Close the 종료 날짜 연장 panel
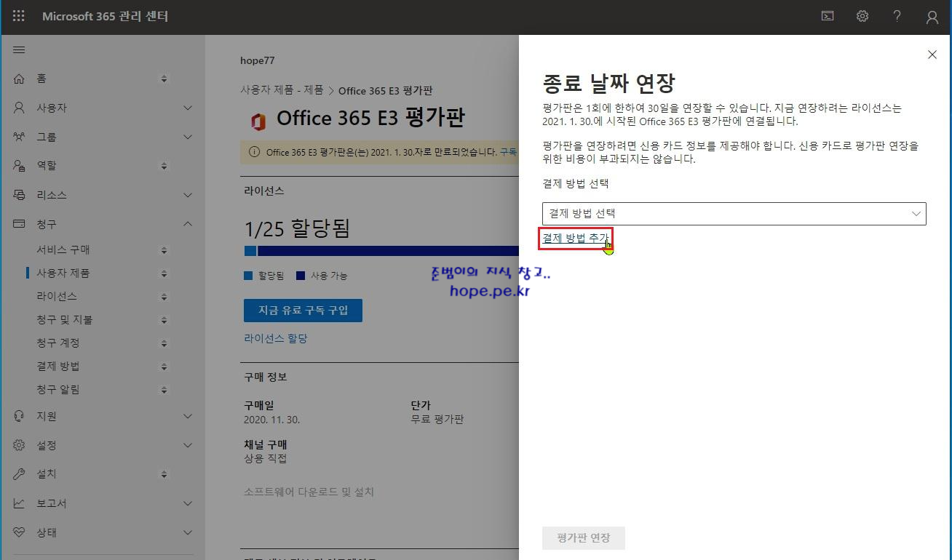 click(x=932, y=55)
